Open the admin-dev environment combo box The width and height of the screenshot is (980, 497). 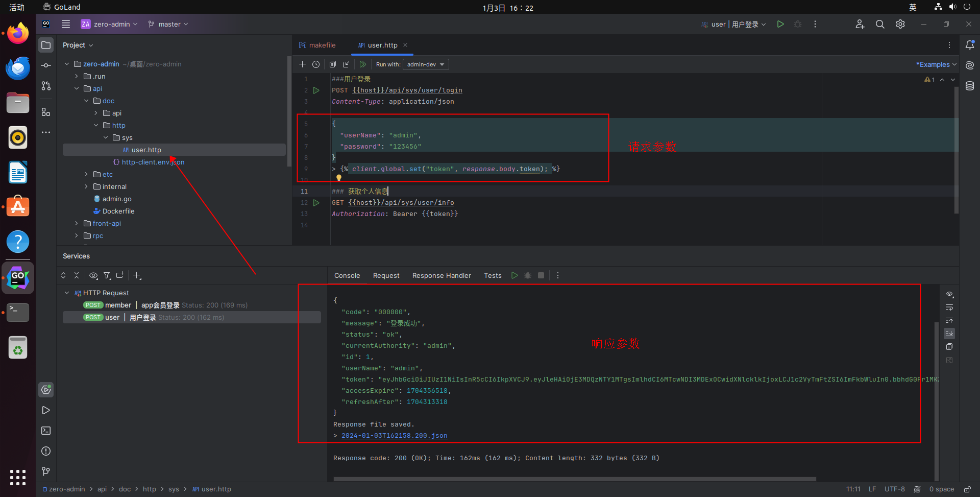(426, 64)
